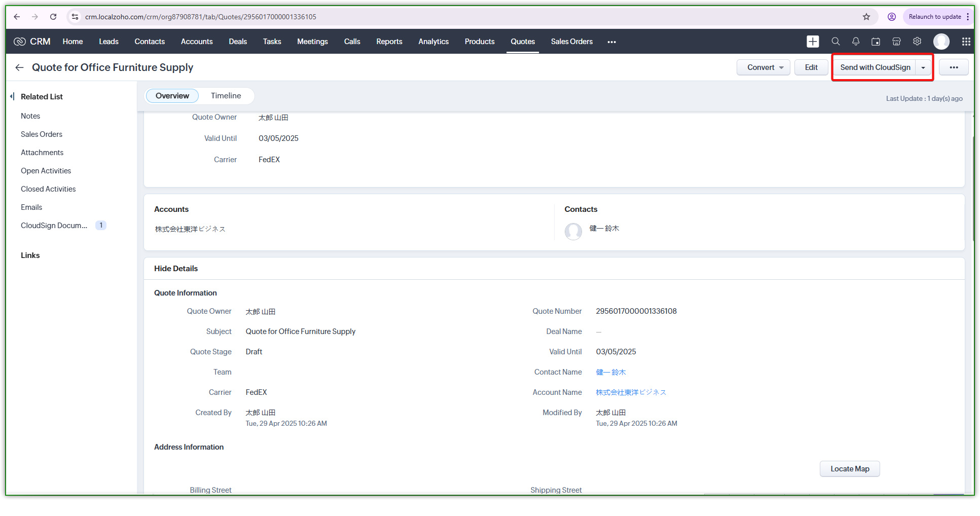
Task: Jump to Emails related list
Action: [x=31, y=207]
